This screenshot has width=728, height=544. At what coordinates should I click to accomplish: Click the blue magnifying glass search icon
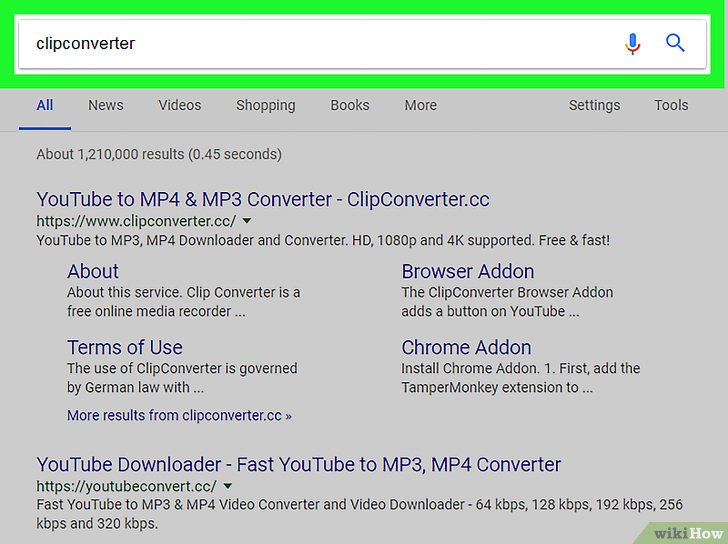(x=675, y=43)
